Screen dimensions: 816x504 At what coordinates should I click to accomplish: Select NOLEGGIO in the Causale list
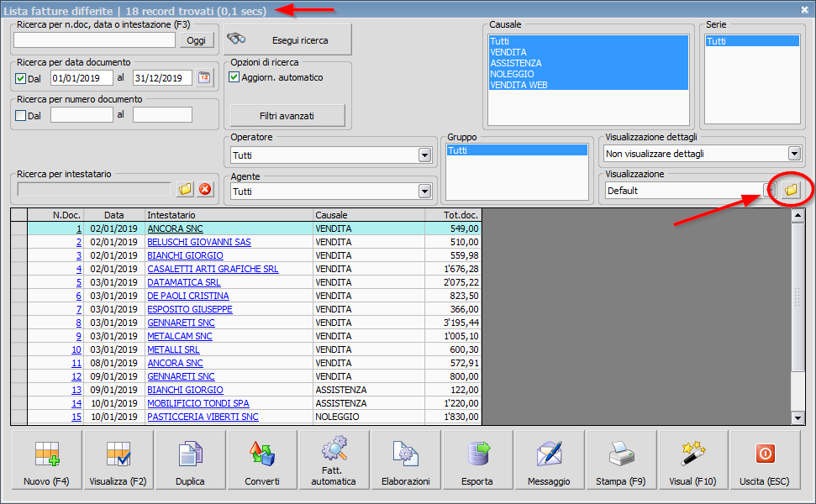588,74
